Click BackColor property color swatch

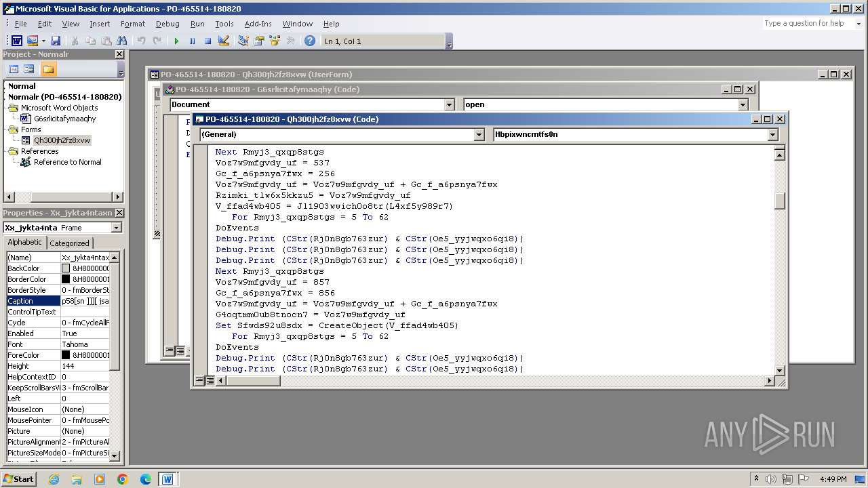pos(66,268)
